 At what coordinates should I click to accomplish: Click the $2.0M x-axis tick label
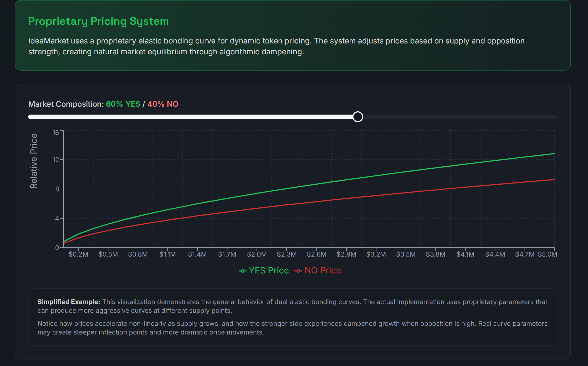(257, 254)
